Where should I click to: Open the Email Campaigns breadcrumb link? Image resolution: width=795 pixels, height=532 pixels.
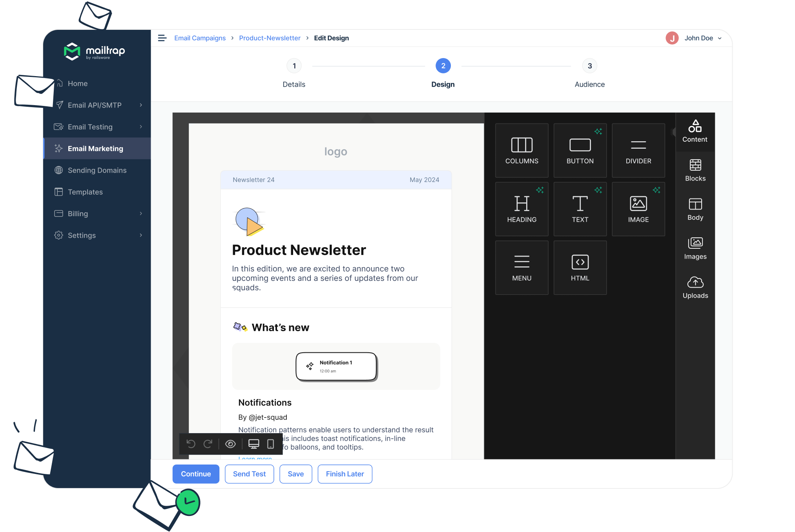pos(200,38)
